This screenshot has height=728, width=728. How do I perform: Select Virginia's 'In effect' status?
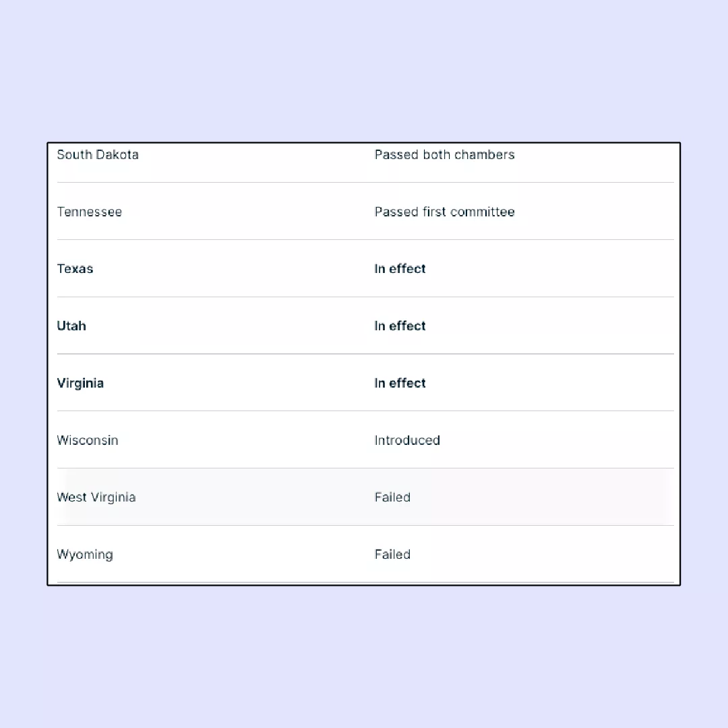[400, 383]
